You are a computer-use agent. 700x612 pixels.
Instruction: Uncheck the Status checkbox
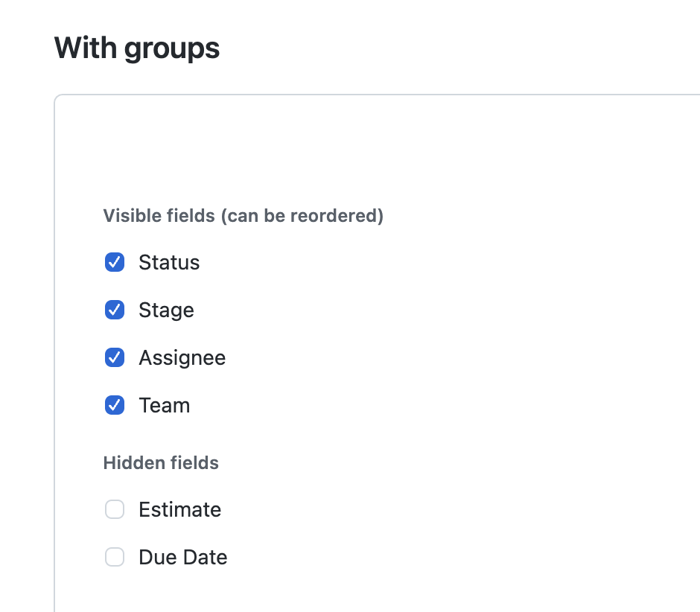click(115, 262)
